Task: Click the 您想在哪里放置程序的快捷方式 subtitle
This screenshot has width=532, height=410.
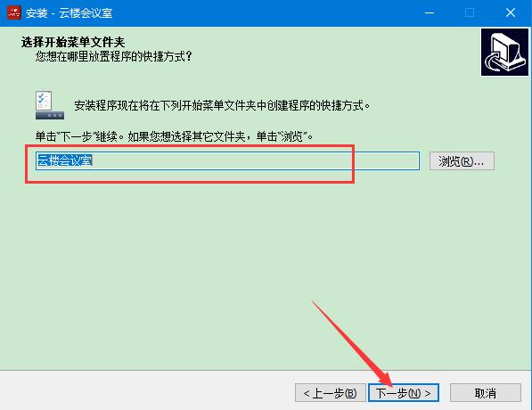Action: click(x=114, y=56)
